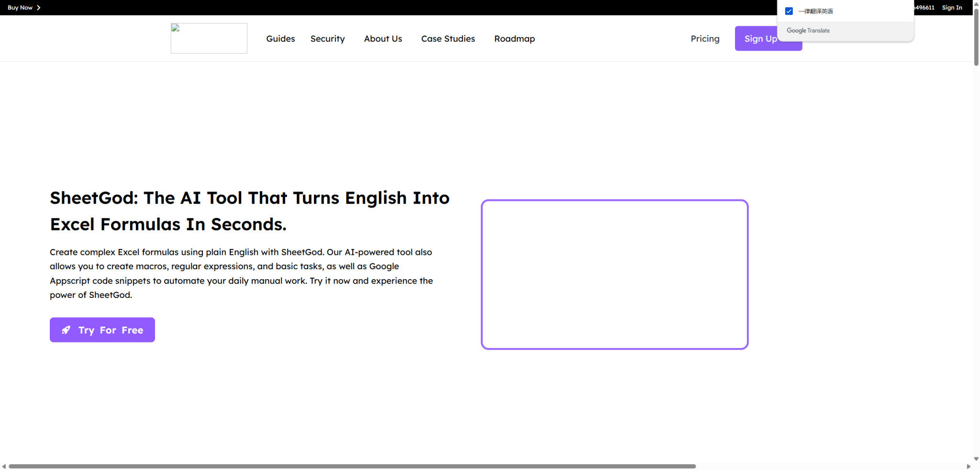The image size is (980, 470).
Task: Open the Security page
Action: click(328, 39)
